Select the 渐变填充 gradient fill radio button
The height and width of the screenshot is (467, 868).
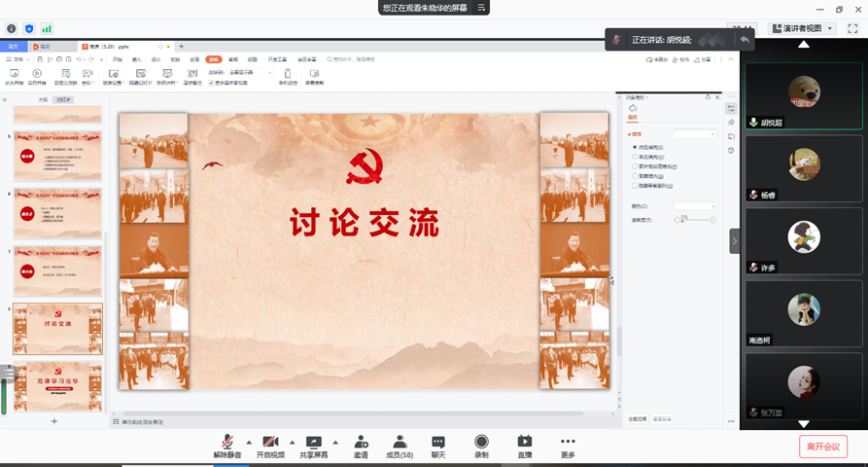coord(635,157)
